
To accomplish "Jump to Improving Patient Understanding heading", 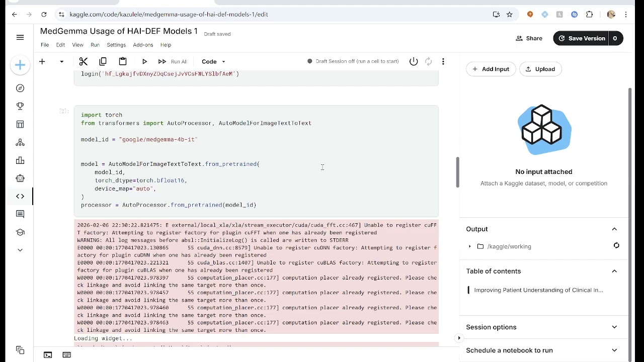I will point(538,290).
